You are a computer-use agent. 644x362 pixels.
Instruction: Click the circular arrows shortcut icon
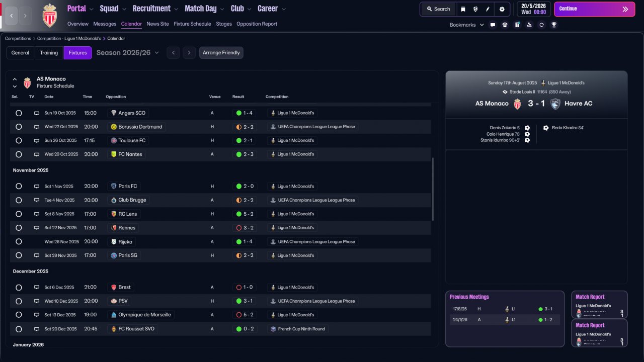pyautogui.click(x=541, y=25)
